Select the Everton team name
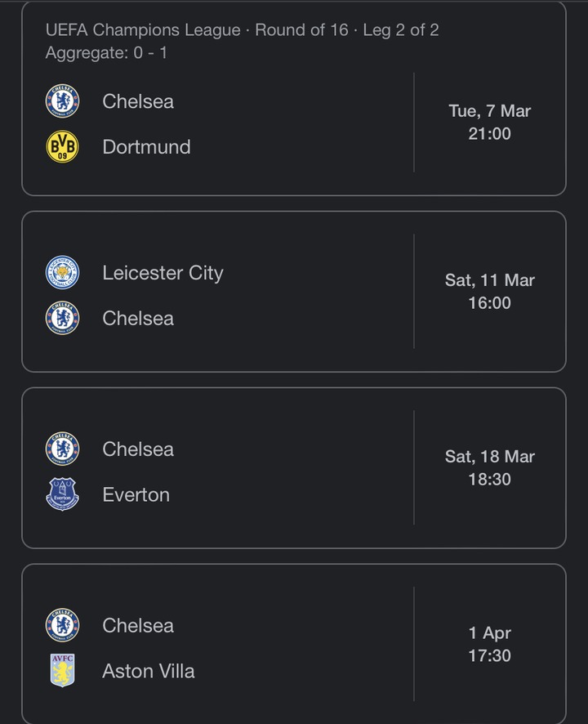The height and width of the screenshot is (724, 588). point(136,495)
